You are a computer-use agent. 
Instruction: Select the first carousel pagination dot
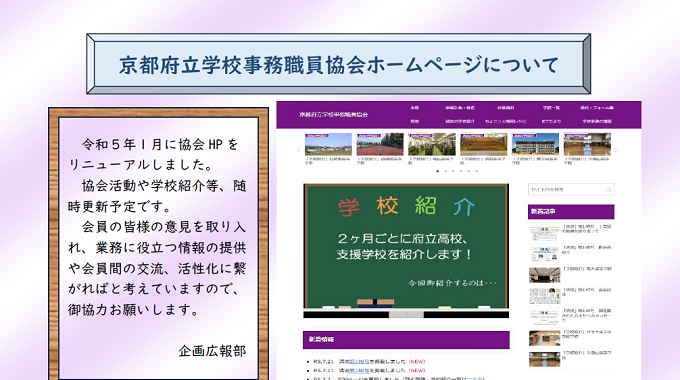pyautogui.click(x=438, y=171)
